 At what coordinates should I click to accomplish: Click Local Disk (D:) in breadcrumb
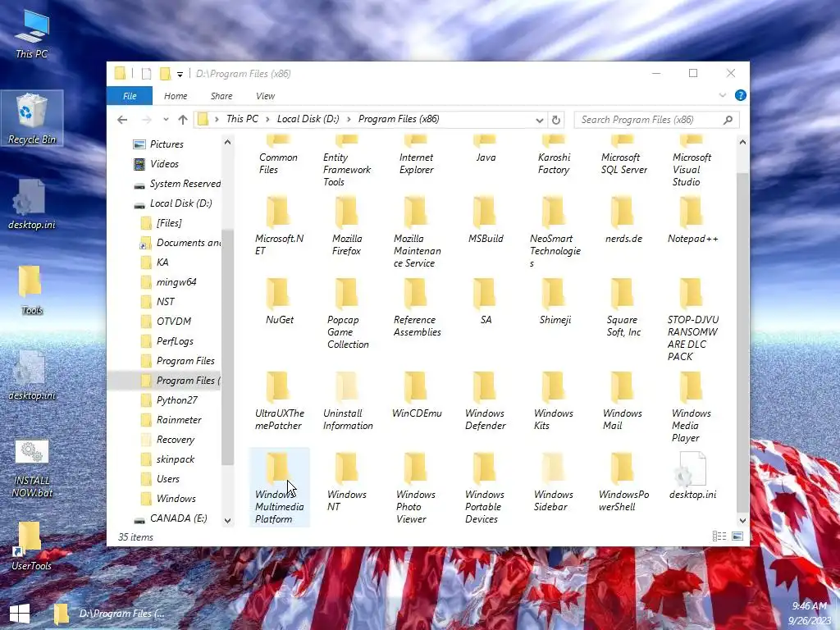click(308, 119)
